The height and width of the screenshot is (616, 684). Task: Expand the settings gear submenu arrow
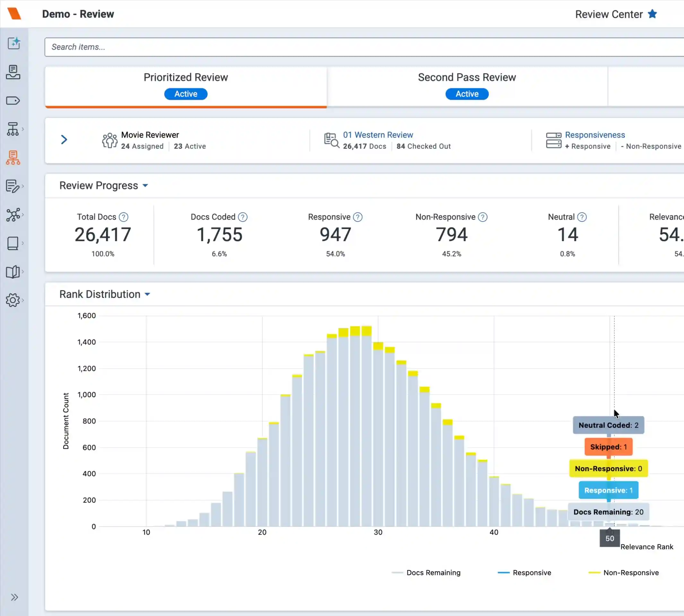tap(23, 300)
